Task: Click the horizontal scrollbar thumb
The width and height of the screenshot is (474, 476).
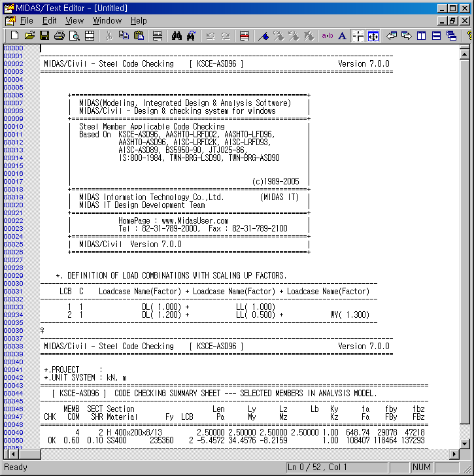Action: [29, 454]
